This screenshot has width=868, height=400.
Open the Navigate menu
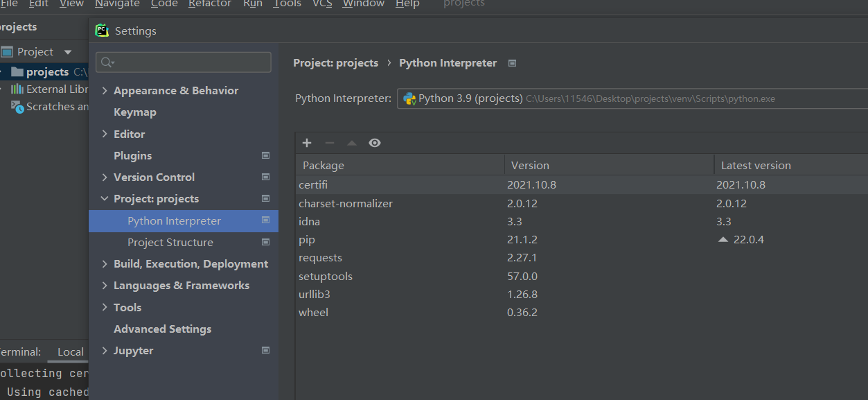pyautogui.click(x=117, y=3)
